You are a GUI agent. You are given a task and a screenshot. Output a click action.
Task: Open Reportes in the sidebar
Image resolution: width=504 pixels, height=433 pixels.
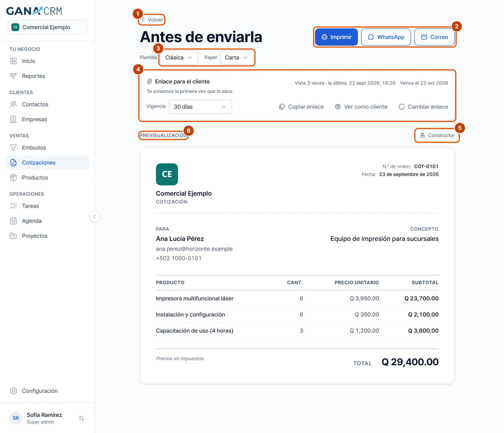47,76
